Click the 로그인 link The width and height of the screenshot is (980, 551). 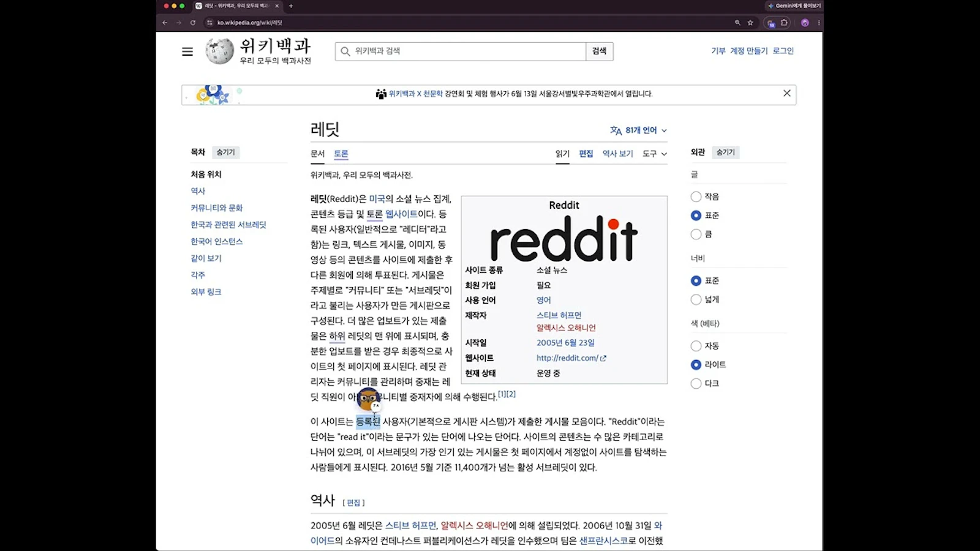coord(783,51)
